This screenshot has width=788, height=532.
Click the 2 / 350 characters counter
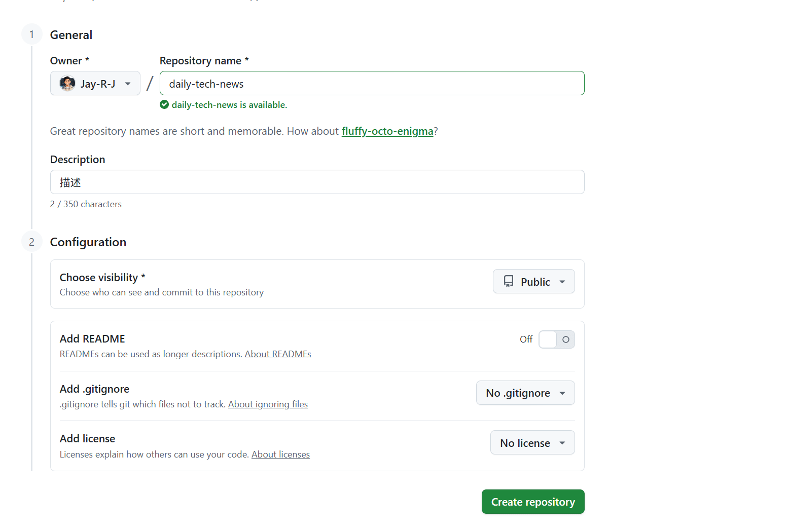pyautogui.click(x=86, y=204)
